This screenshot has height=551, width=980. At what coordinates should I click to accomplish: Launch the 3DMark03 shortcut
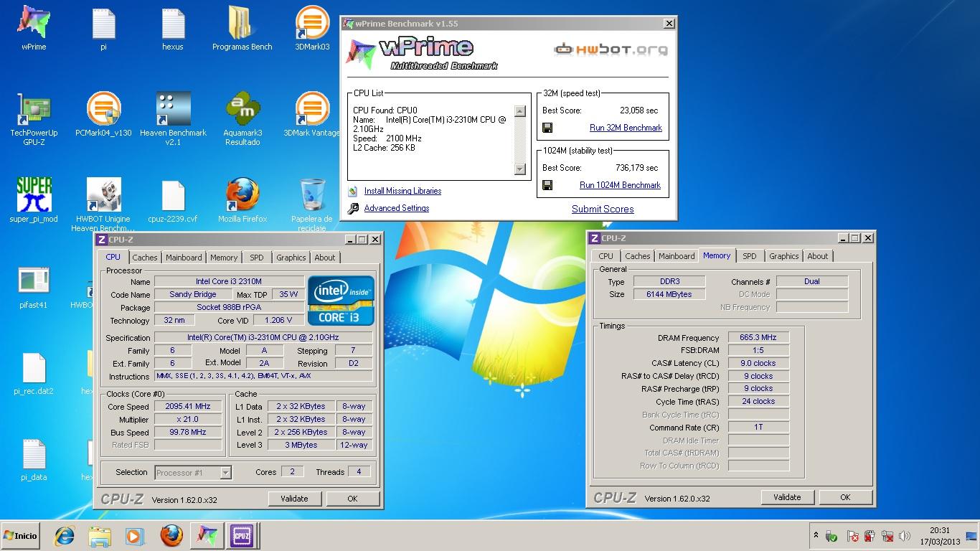tap(312, 29)
